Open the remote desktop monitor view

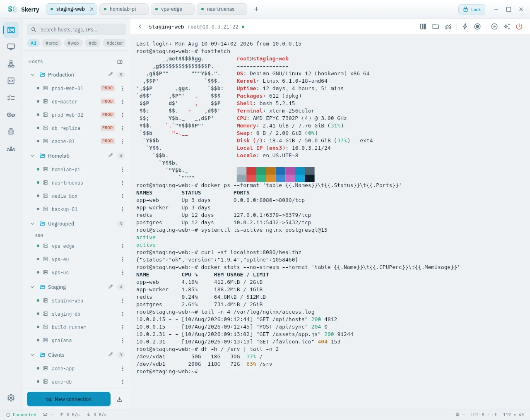(11, 47)
